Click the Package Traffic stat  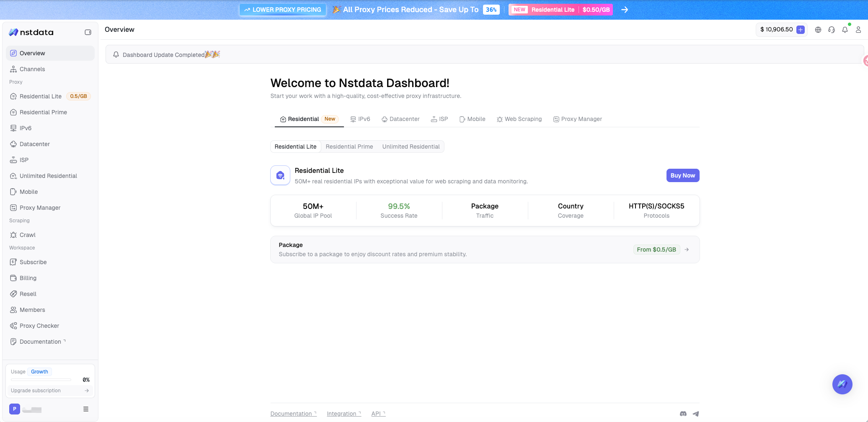485,211
